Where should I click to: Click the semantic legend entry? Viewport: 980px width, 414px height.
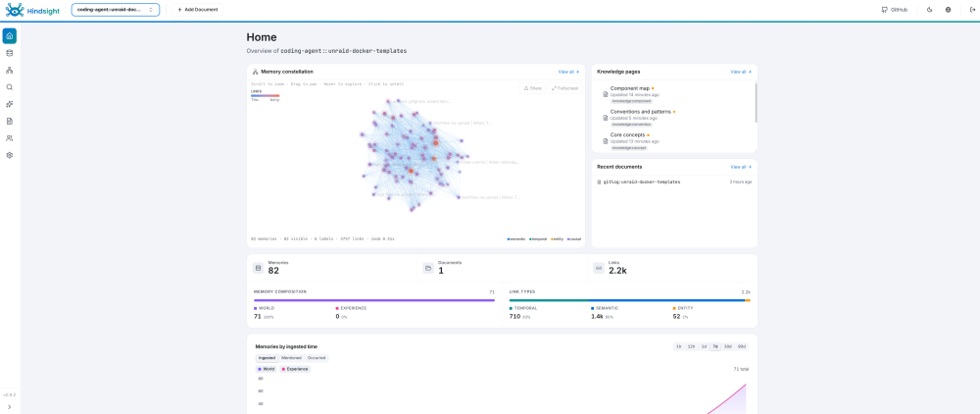[516, 239]
